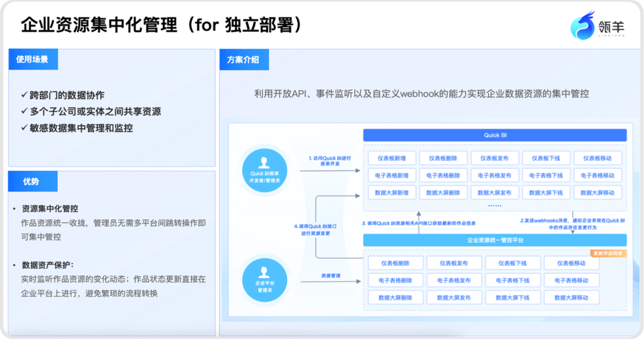Click the 企业资源统一管控平台 header bar
644x339 pixels.
[495, 240]
